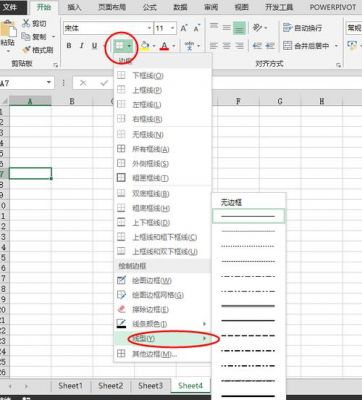Open the Merge & Center dropdown arrow
Screen dimensions: 362x400
(x=336, y=46)
